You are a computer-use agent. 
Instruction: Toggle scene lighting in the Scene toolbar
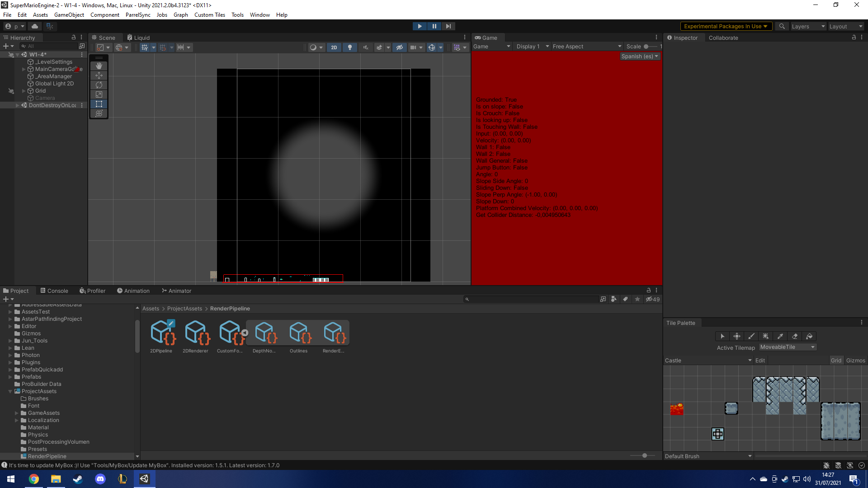coord(350,47)
